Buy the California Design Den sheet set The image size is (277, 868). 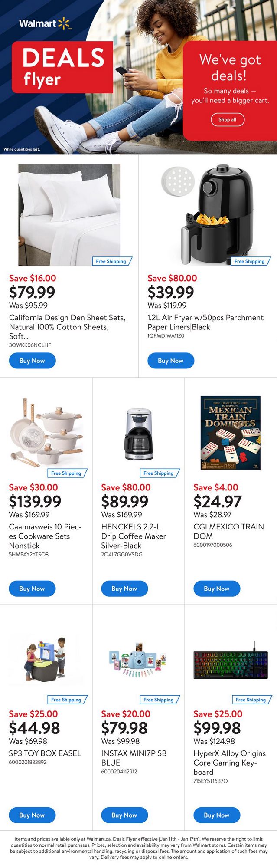tap(32, 361)
